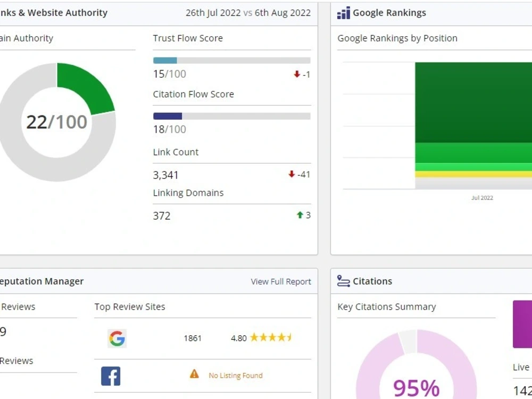Click the Facebook logo in Top Review Sites
The image size is (532, 399).
pyautogui.click(x=111, y=376)
